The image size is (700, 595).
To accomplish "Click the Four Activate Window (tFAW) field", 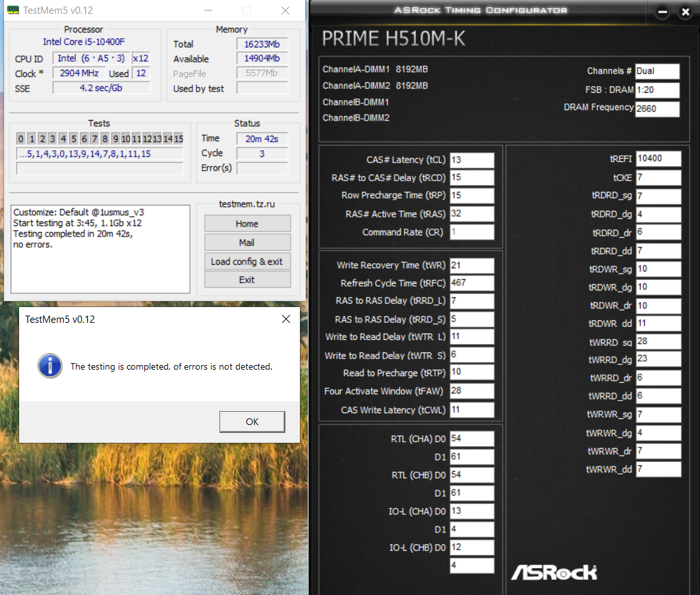I will pos(472,391).
